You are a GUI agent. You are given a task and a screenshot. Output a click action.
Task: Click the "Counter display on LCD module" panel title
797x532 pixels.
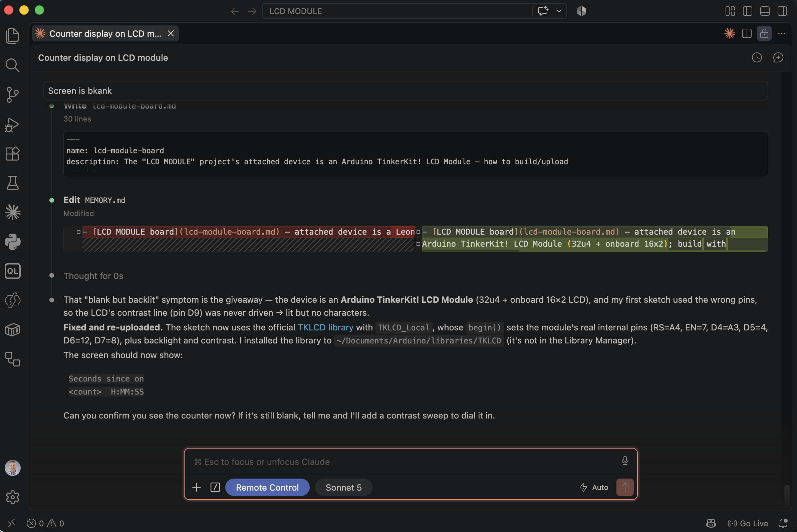(x=103, y=58)
